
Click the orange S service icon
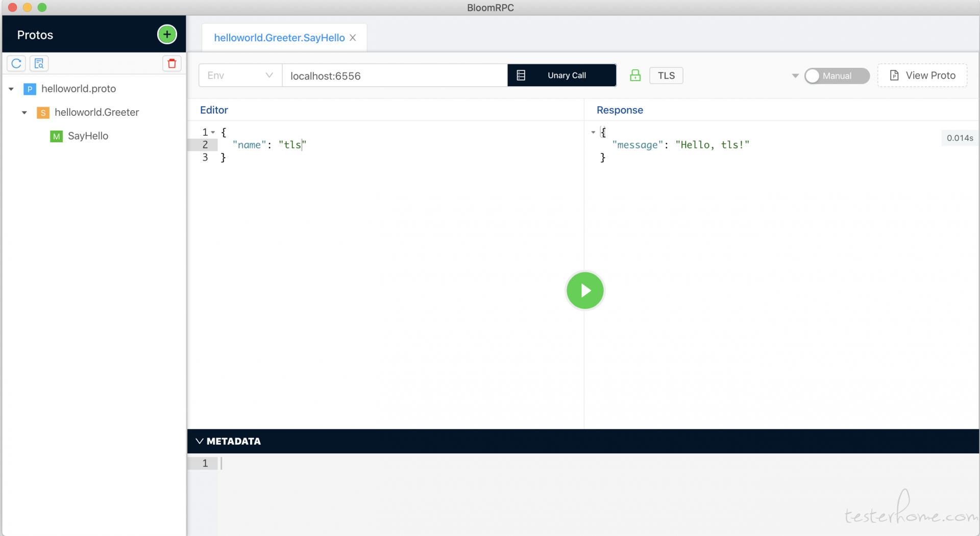(43, 113)
